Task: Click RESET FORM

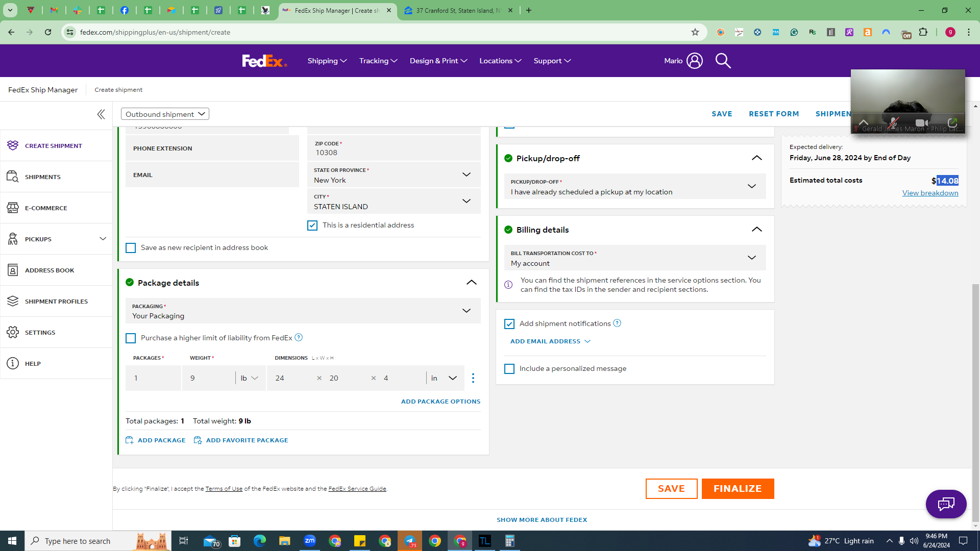Action: [x=774, y=114]
